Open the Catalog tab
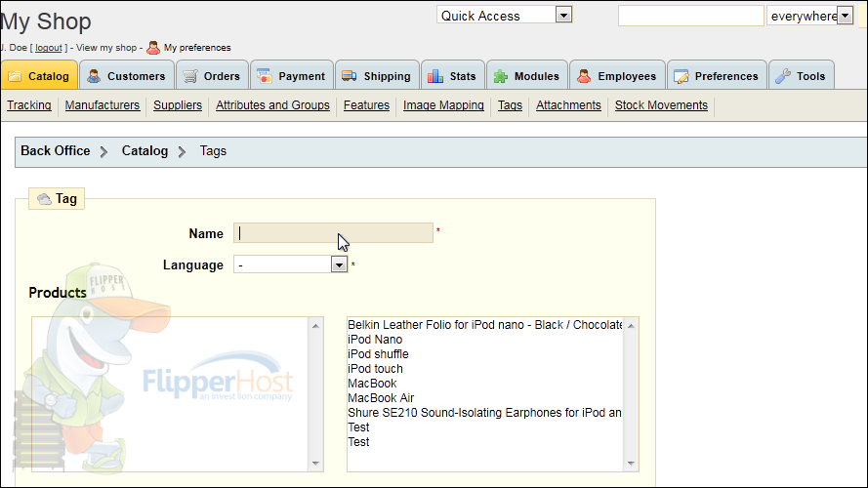The height and width of the screenshot is (488, 868). coord(39,76)
